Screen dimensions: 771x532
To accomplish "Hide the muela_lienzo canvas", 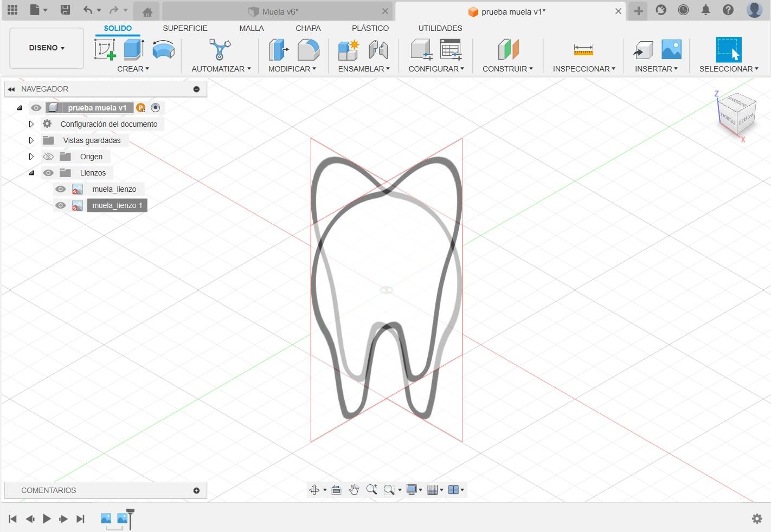I will [60, 189].
